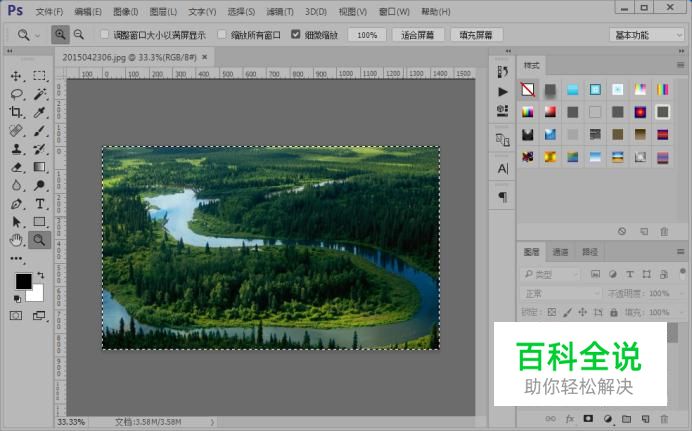Click the background white color swatch
Image resolution: width=692 pixels, height=431 pixels.
37,295
